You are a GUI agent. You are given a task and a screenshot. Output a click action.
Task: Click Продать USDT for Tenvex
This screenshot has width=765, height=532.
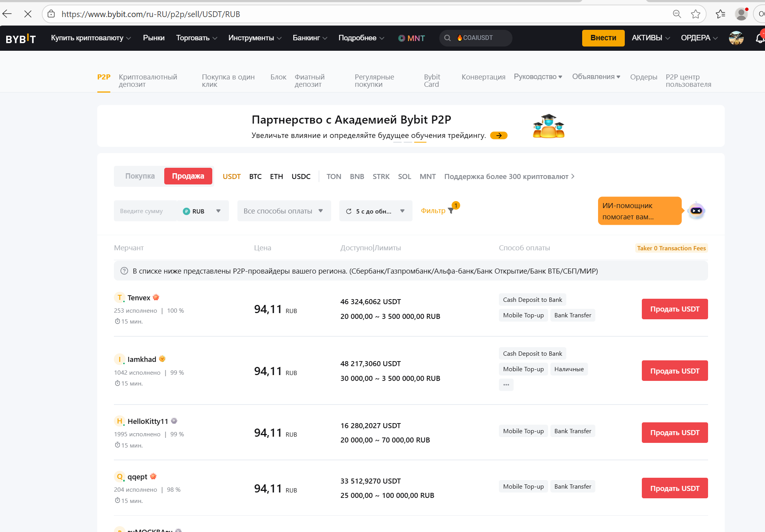[674, 309]
